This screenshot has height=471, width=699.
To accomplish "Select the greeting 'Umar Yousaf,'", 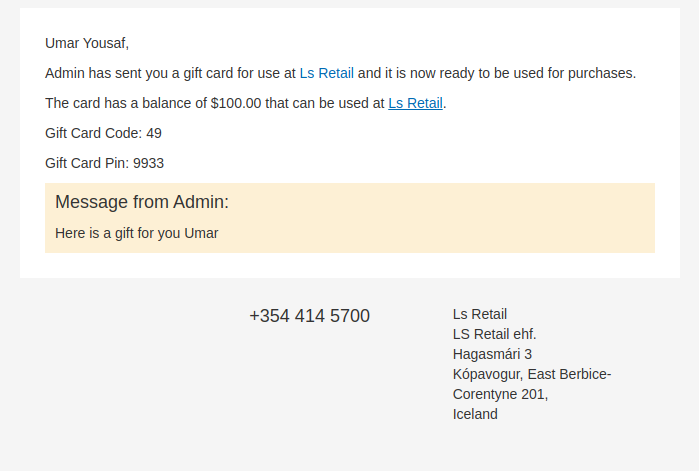I will (x=87, y=43).
